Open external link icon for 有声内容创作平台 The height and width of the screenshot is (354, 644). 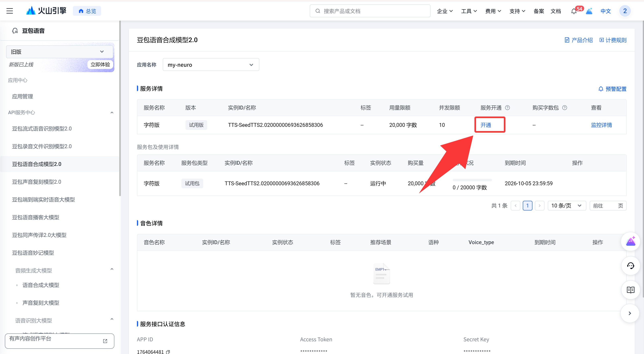pyautogui.click(x=105, y=341)
